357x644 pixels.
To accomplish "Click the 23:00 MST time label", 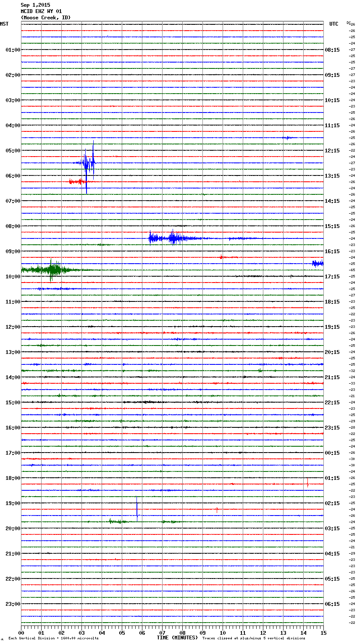I will 13,604.
